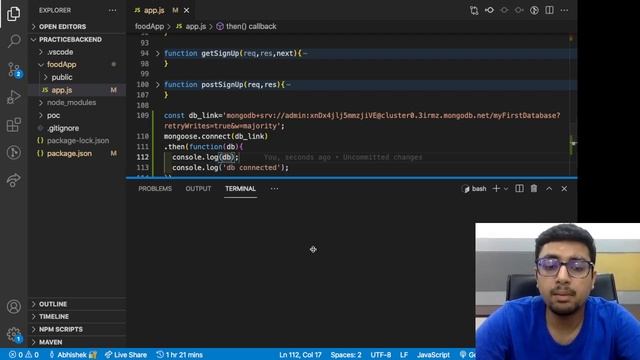The image size is (640, 360).
Task: Add a new terminal with plus icon
Action: 496,189
